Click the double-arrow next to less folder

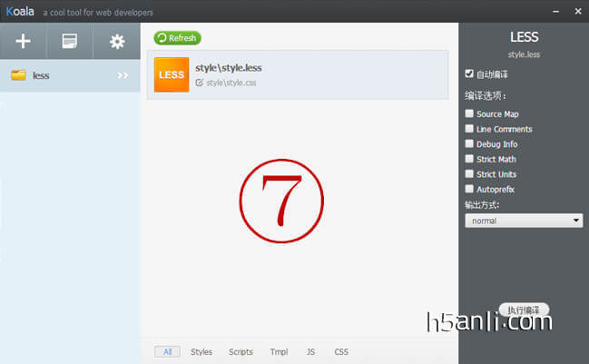click(123, 75)
